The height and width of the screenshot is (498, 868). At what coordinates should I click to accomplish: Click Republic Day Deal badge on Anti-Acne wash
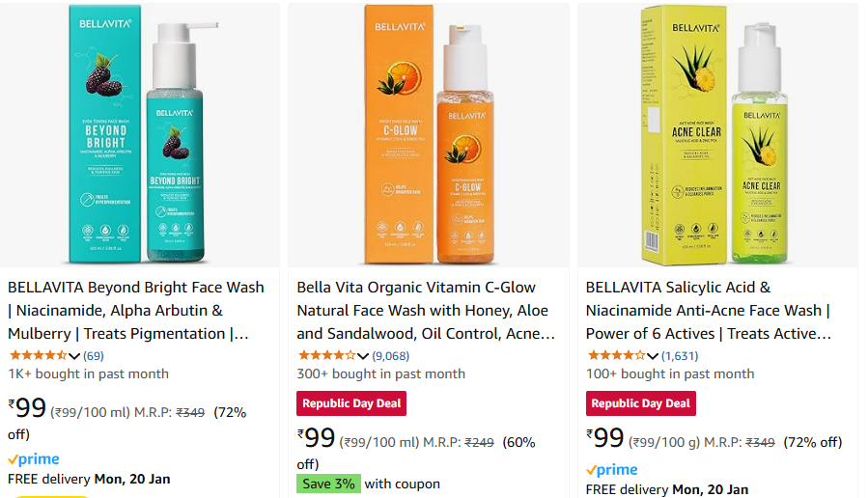click(641, 403)
